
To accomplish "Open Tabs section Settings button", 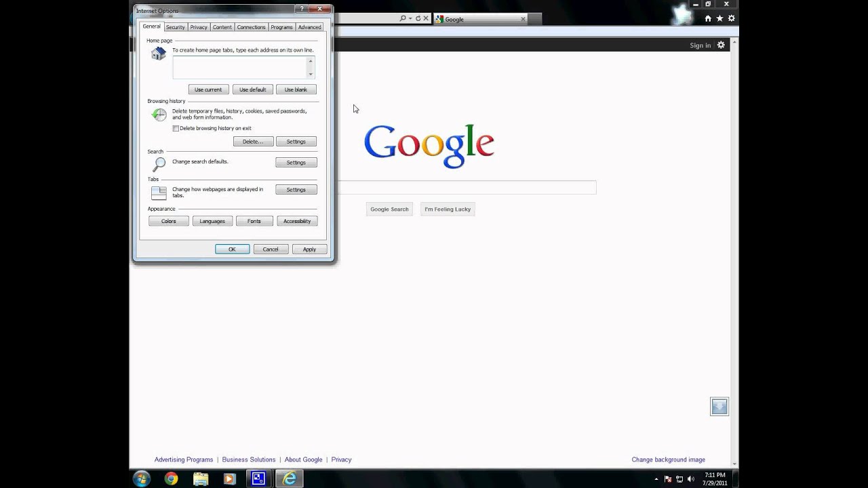I will (296, 190).
